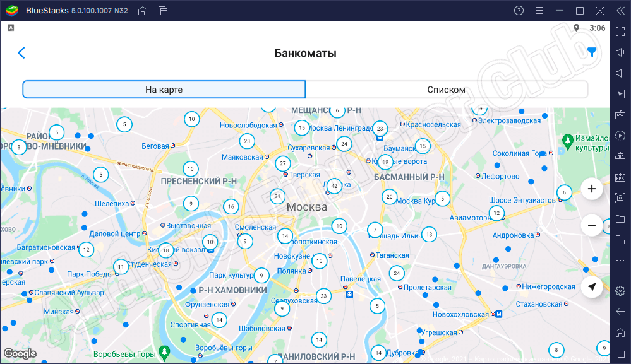
Task: Click the Install APK sidebar icon
Action: click(x=620, y=177)
